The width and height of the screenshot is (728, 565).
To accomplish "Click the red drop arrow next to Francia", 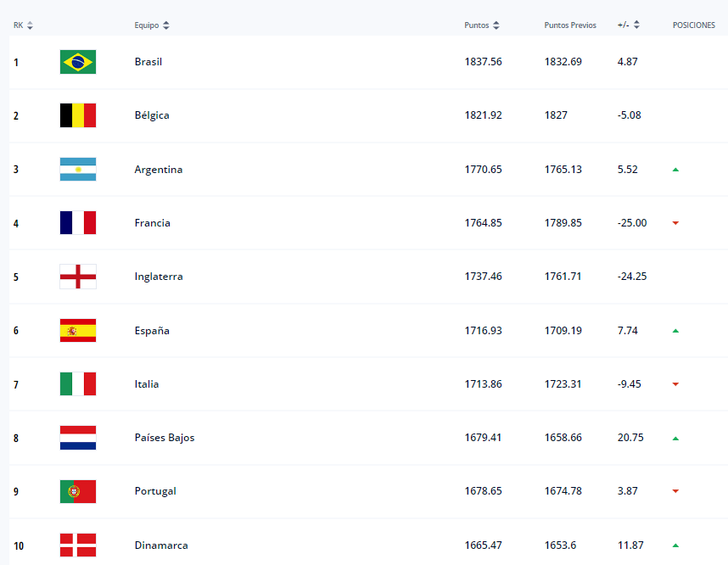I will click(675, 222).
